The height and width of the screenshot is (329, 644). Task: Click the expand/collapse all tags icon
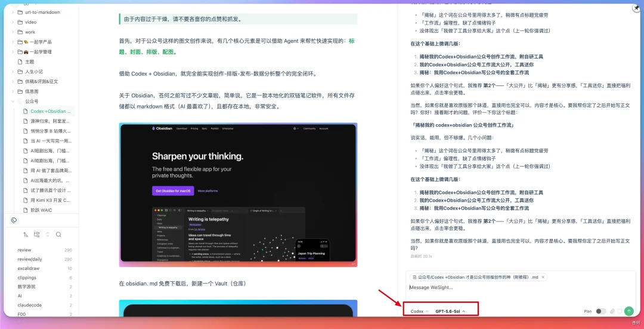click(x=48, y=235)
